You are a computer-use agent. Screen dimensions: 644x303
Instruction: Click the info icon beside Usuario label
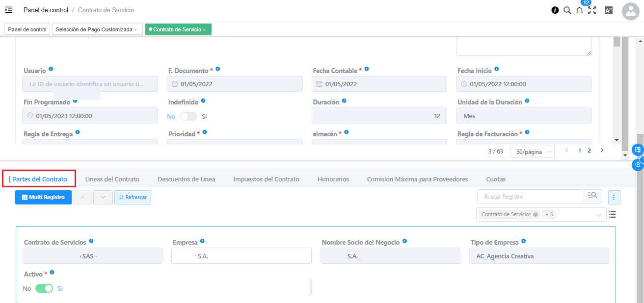[x=51, y=70]
